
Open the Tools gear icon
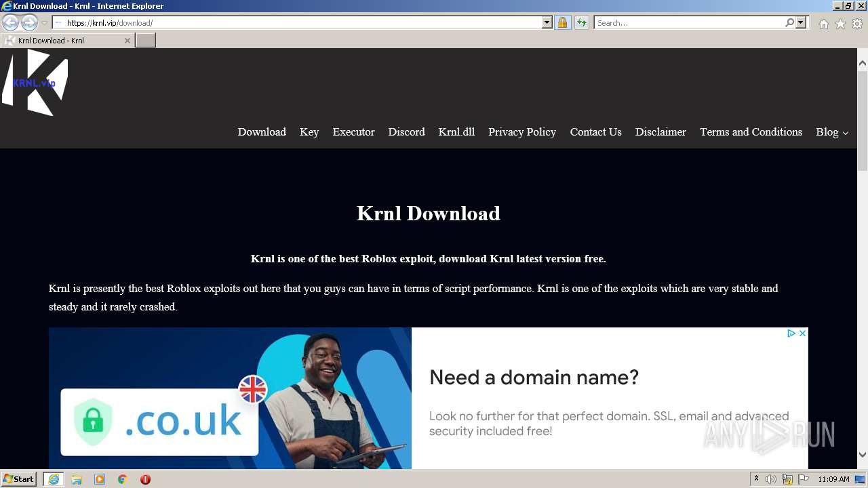click(857, 24)
